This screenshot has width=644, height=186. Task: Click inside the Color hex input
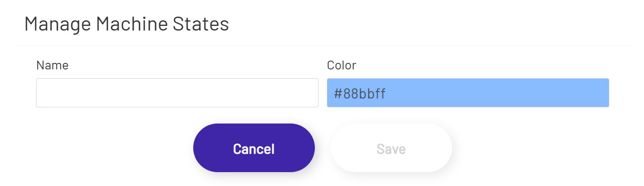coord(468,93)
